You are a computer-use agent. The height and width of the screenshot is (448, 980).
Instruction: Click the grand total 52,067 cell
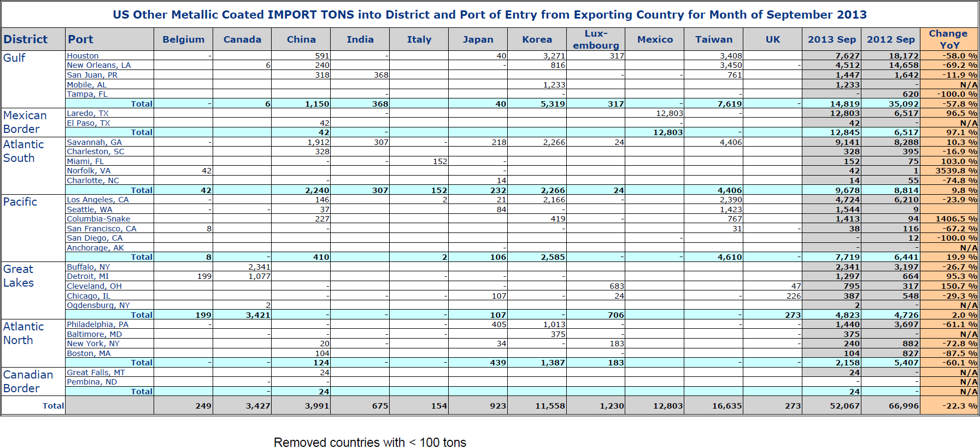click(844, 406)
